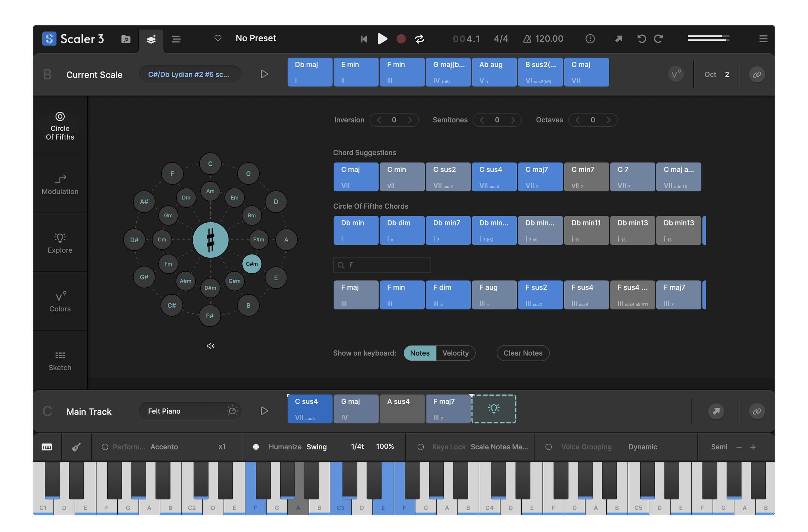Switch to guitar fretboard view icon

pos(76,447)
